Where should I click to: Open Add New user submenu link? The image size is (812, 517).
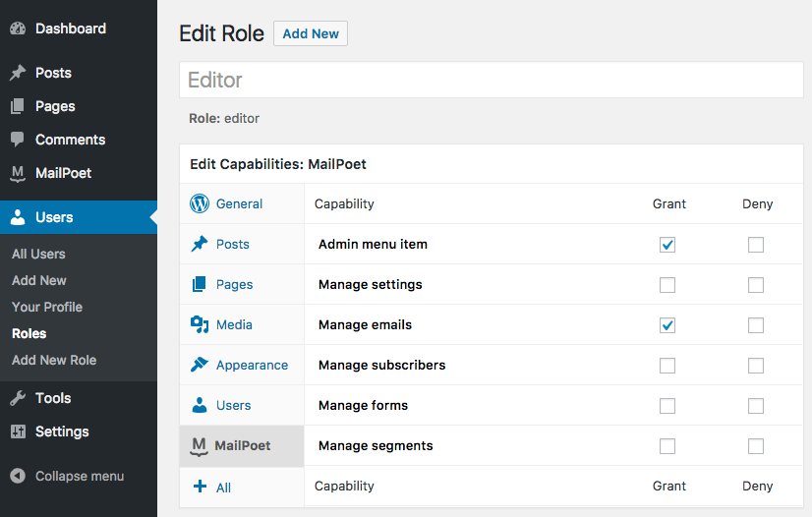coord(39,280)
